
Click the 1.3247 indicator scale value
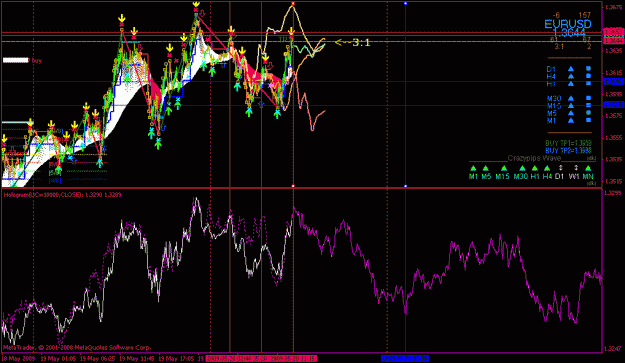click(x=613, y=349)
